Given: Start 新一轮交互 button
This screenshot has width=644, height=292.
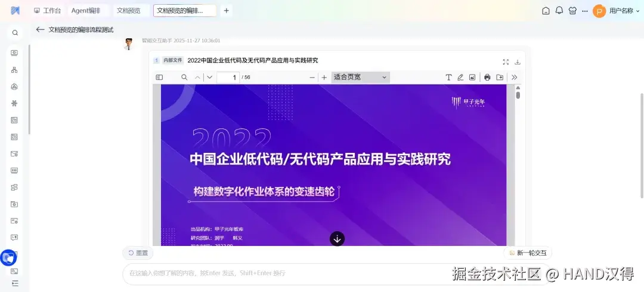Looking at the screenshot, I should [528, 253].
